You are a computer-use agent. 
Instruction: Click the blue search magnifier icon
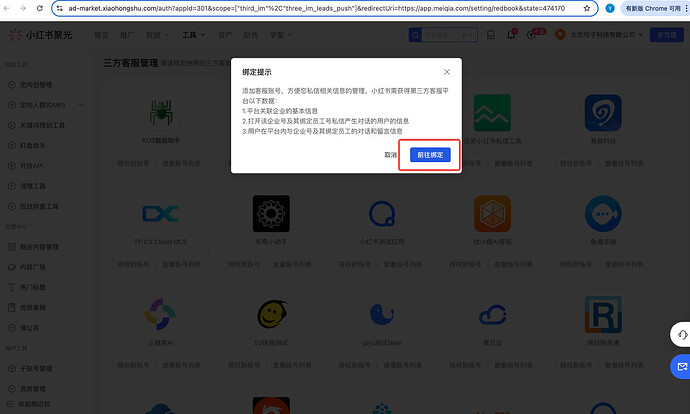pyautogui.click(x=415, y=35)
